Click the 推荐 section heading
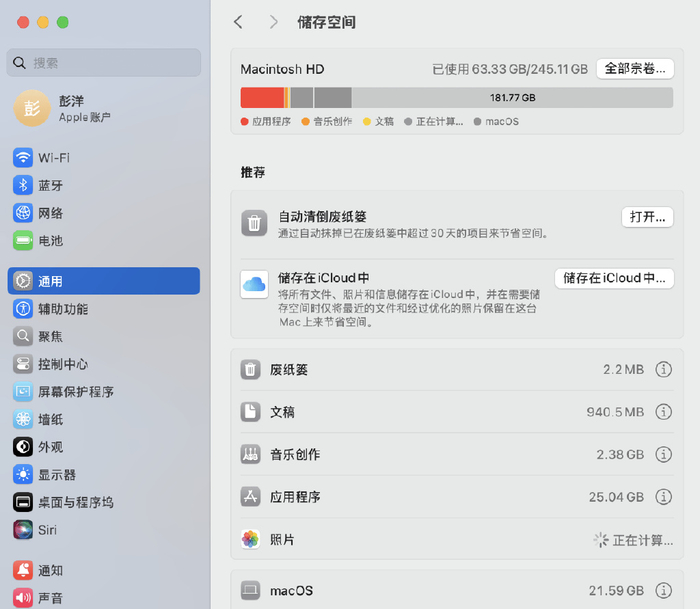Screen dimensions: 700x609 click(x=253, y=172)
